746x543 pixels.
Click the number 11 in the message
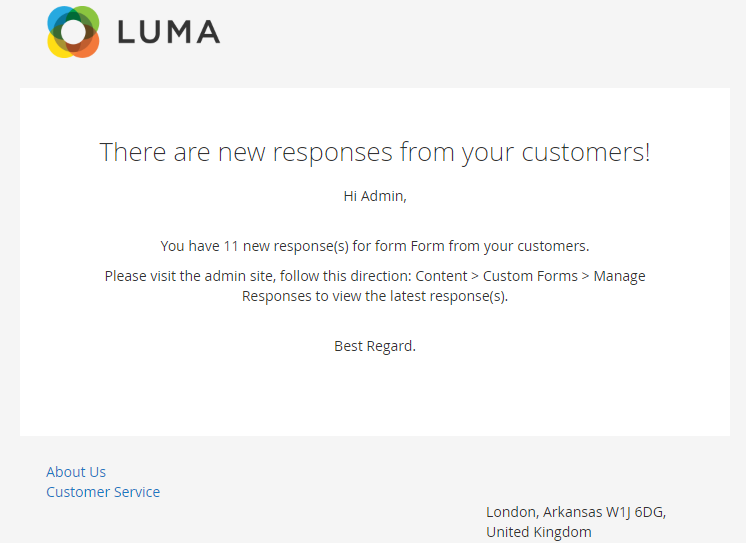click(231, 246)
